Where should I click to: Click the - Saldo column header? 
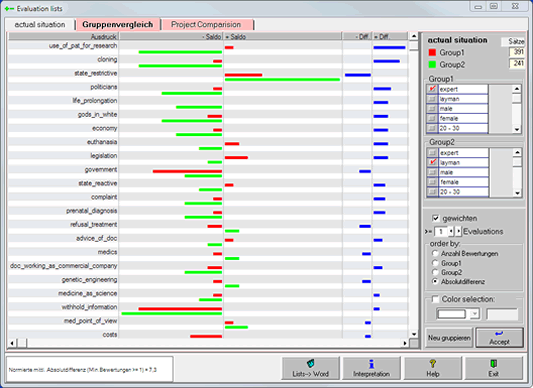click(171, 36)
